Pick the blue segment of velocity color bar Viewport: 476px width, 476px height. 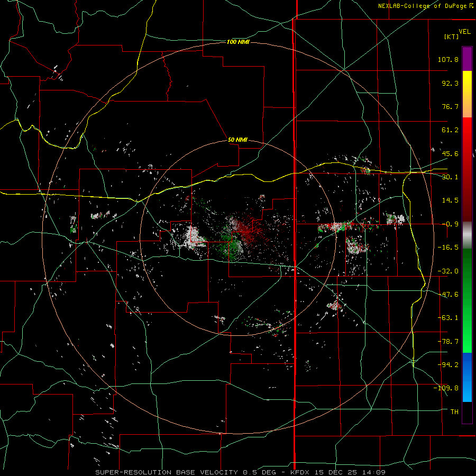pyautogui.click(x=467, y=377)
